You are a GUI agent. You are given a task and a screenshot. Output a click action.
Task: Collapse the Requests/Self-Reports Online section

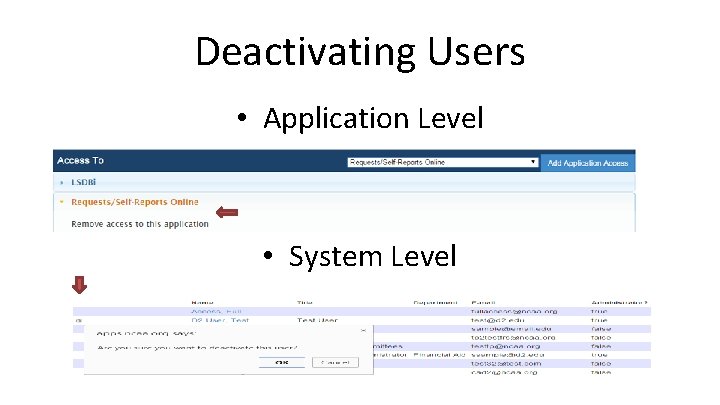coord(135,202)
